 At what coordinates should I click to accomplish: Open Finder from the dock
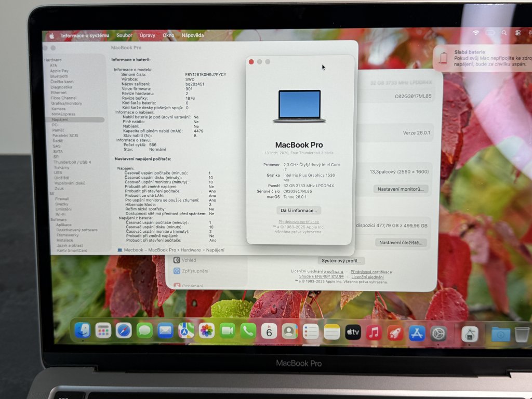point(82,330)
